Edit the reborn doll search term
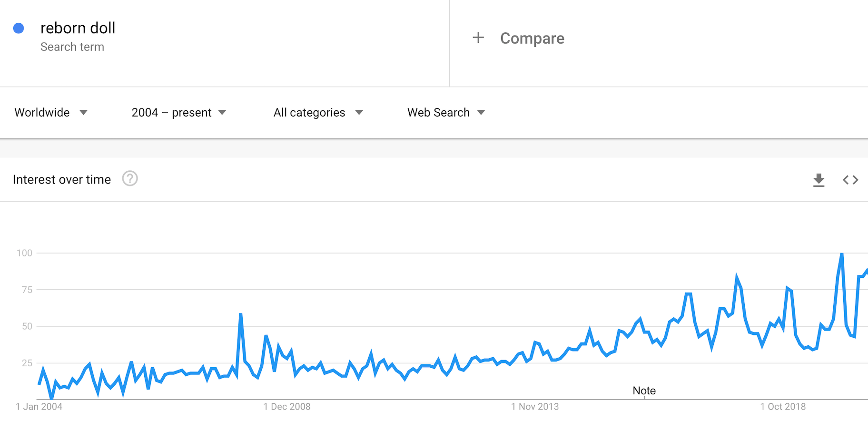 tap(78, 29)
